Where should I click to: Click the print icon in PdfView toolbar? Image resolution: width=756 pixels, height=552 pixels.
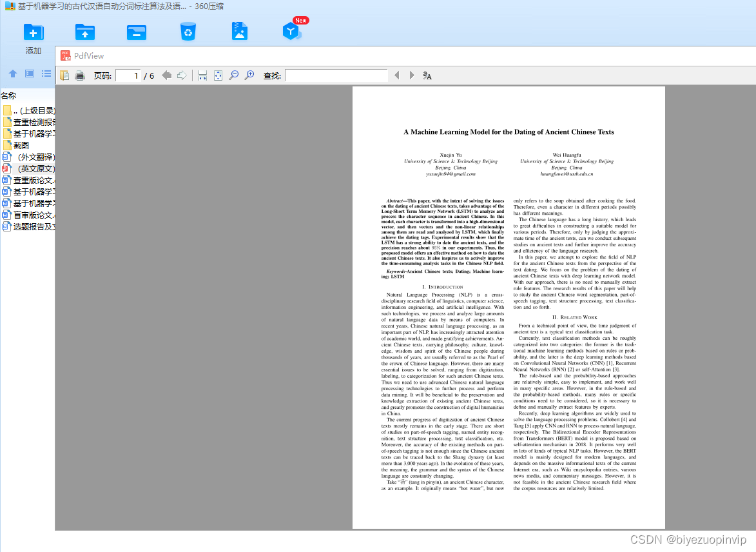80,75
